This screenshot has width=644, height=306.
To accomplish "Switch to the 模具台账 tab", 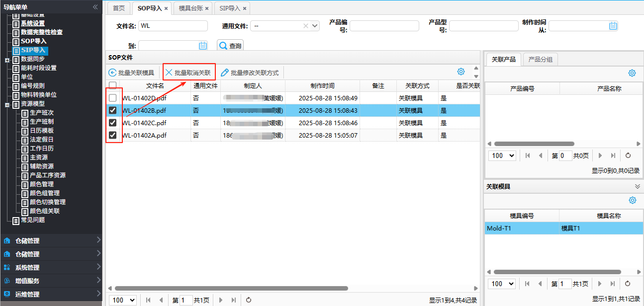I will 191,8.
